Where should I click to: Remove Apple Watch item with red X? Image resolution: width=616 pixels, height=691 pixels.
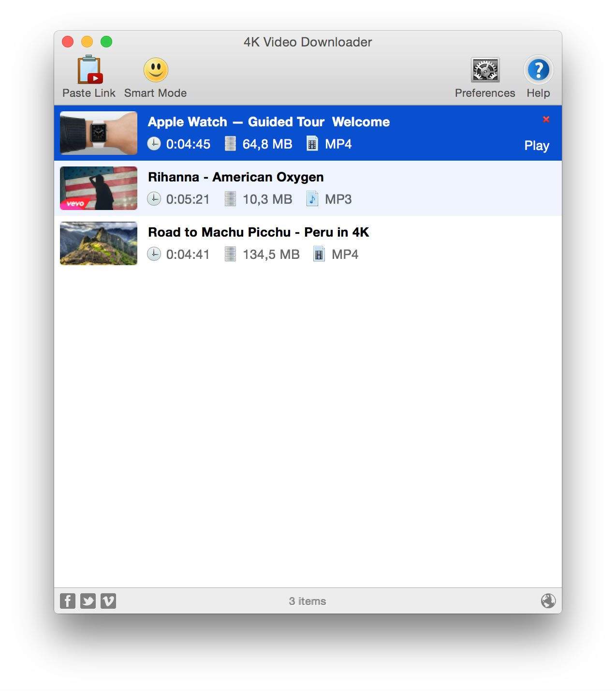(546, 120)
